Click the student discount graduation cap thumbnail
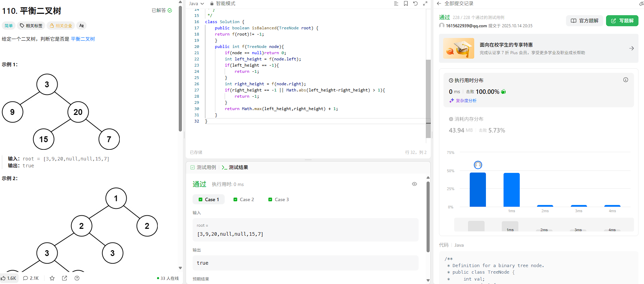The height and width of the screenshot is (284, 644). pyautogui.click(x=459, y=48)
